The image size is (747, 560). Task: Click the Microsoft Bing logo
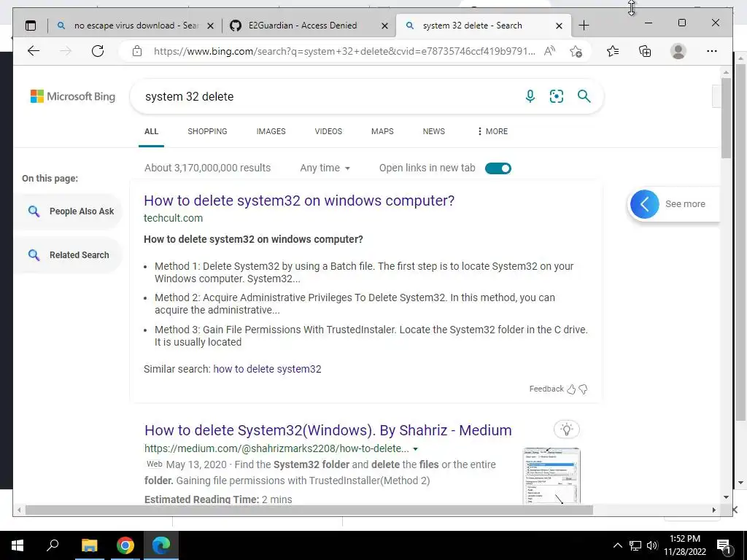point(73,96)
